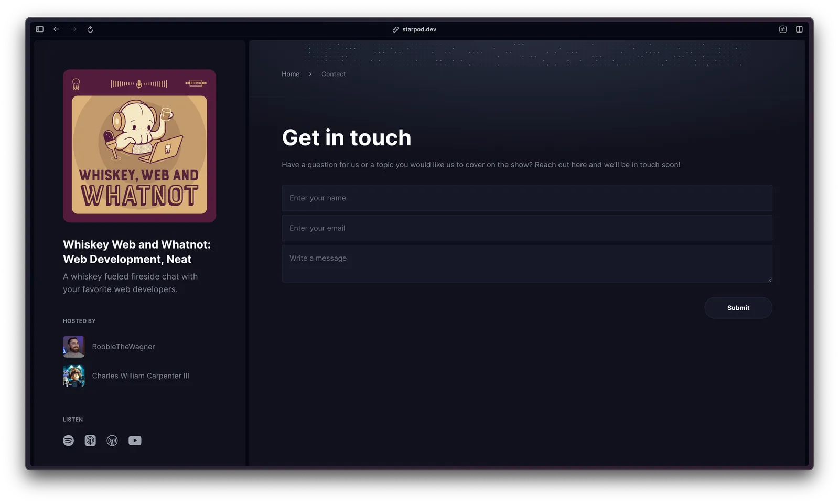This screenshot has height=504, width=839.
Task: Focus the 'Enter your name' field
Action: pyautogui.click(x=526, y=198)
